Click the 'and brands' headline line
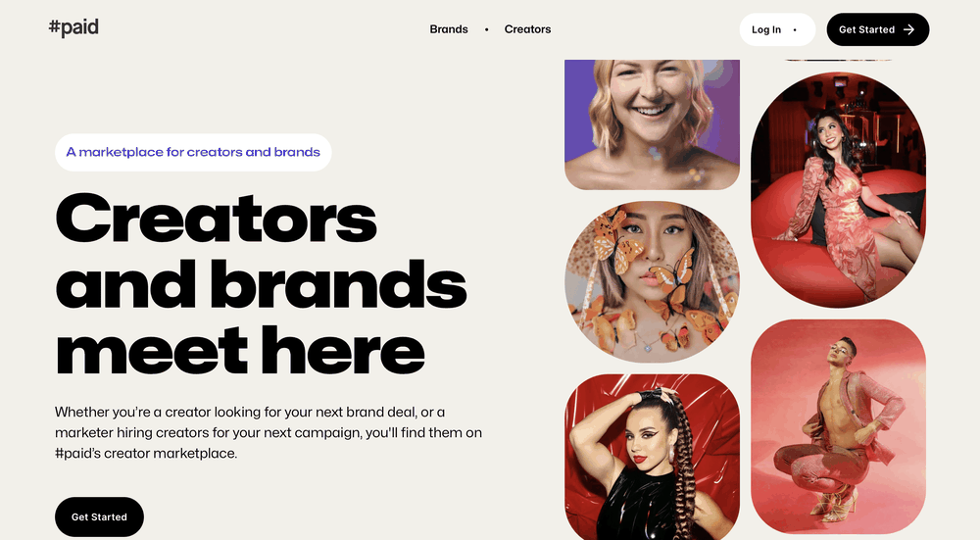Viewport: 980px width, 540px height. (x=262, y=284)
